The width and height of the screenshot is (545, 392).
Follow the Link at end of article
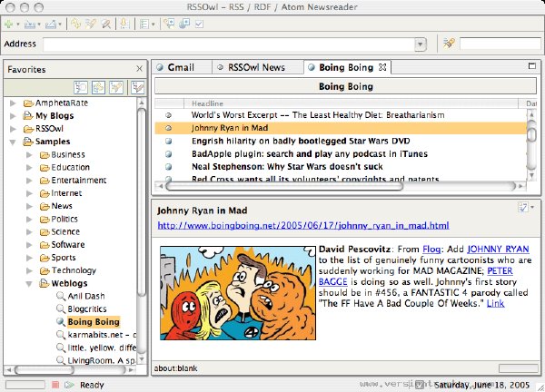[495, 303]
